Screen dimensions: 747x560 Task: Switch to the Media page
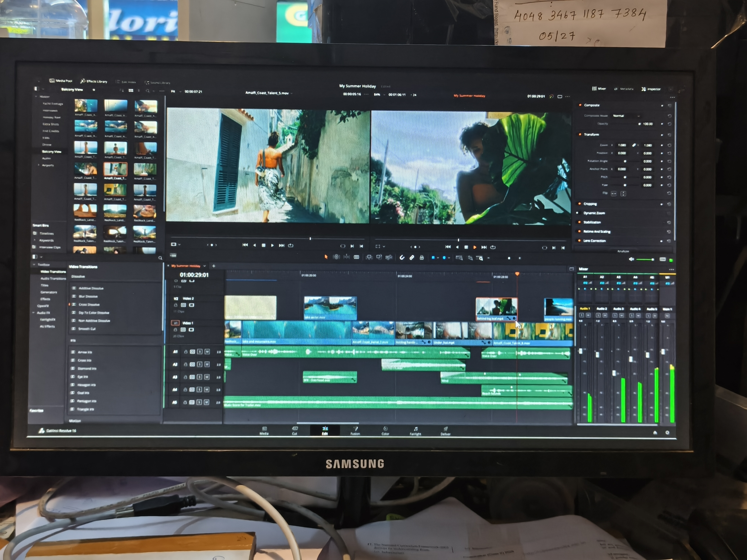coord(264,431)
